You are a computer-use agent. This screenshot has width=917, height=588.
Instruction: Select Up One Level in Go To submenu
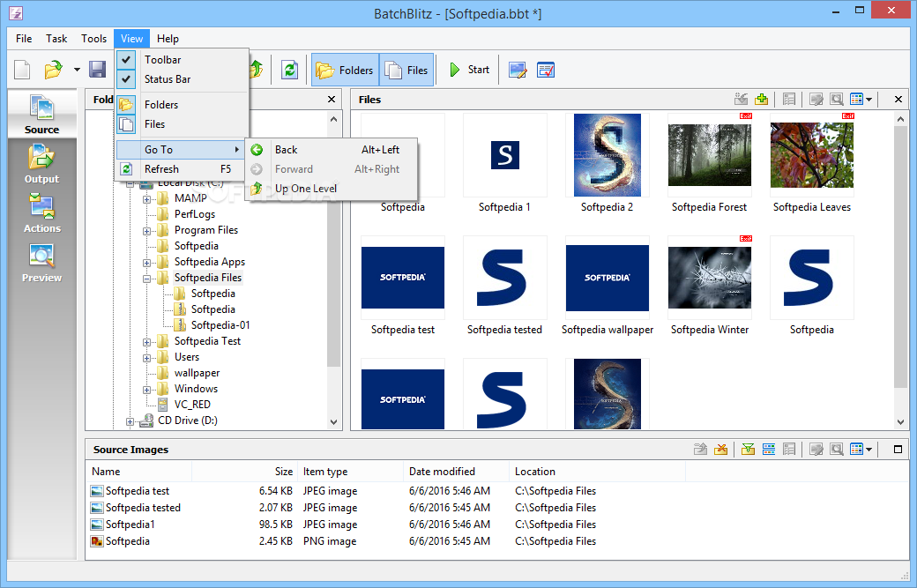pos(331,188)
